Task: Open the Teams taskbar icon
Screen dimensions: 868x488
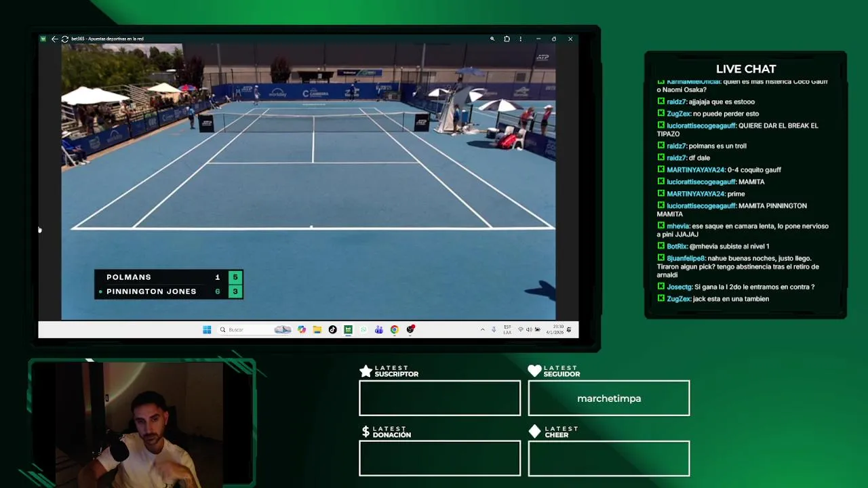Action: point(378,329)
